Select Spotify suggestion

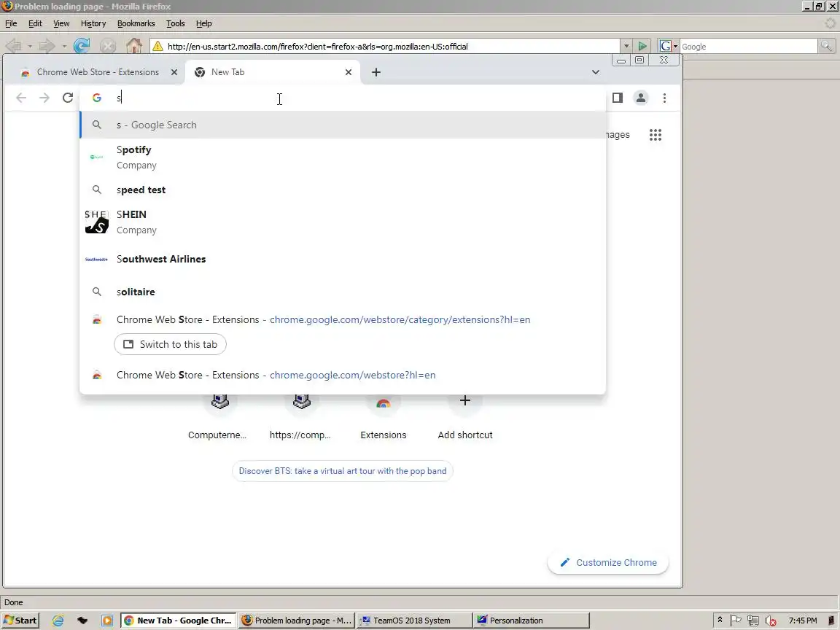tap(343, 157)
